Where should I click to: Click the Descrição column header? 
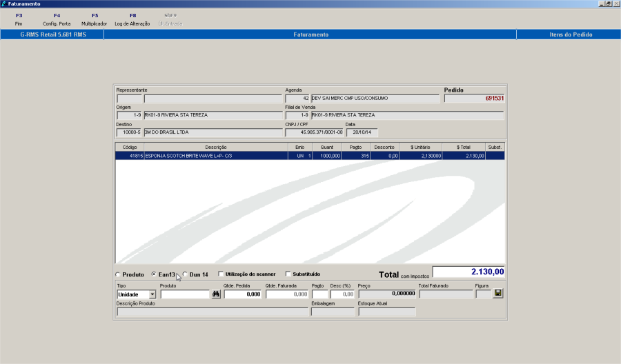(x=216, y=147)
